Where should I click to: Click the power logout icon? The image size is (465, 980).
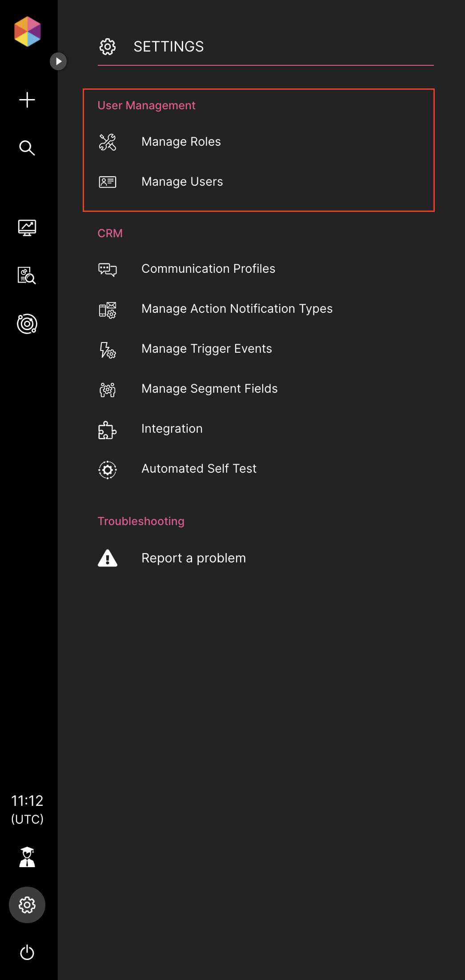(27, 952)
